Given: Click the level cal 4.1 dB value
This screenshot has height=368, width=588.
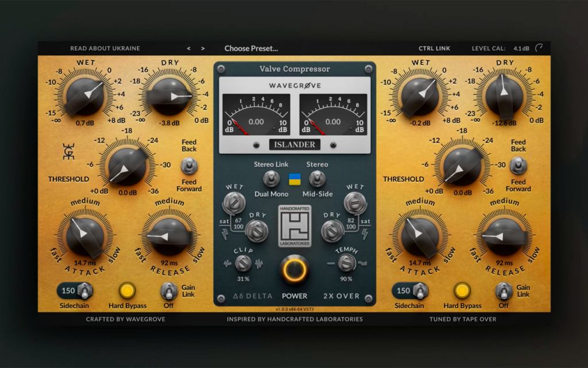Looking at the screenshot, I should 521,48.
